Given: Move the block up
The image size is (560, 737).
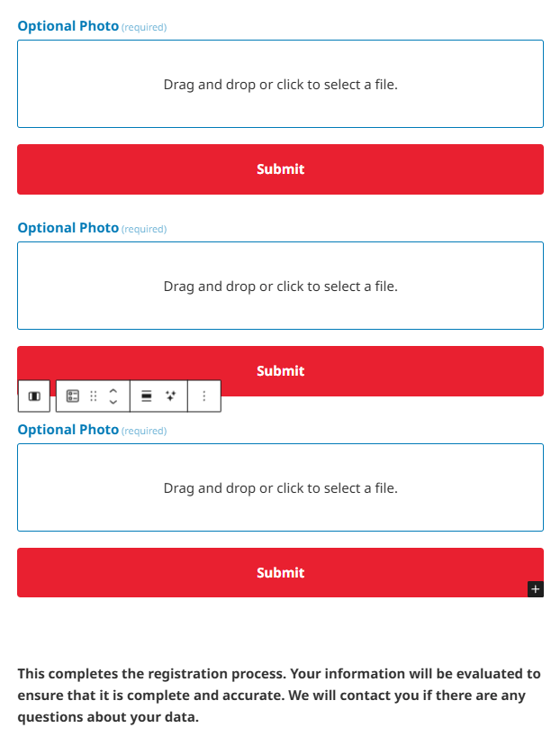Looking at the screenshot, I should [113, 390].
